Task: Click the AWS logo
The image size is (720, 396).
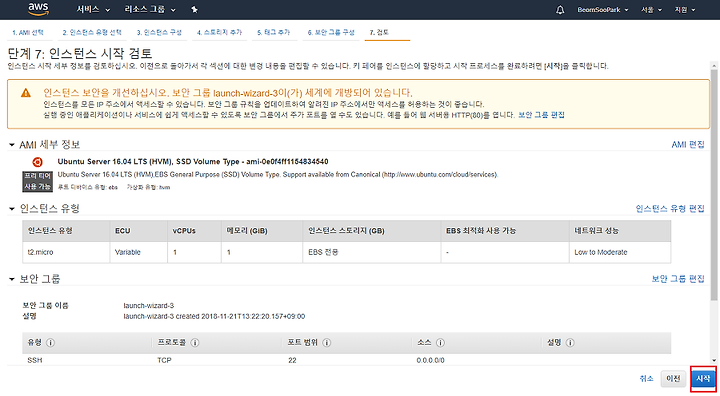Action: tap(38, 9)
